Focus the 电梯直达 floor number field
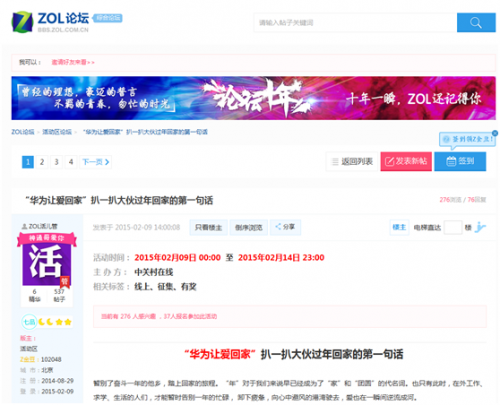 [x=453, y=227]
